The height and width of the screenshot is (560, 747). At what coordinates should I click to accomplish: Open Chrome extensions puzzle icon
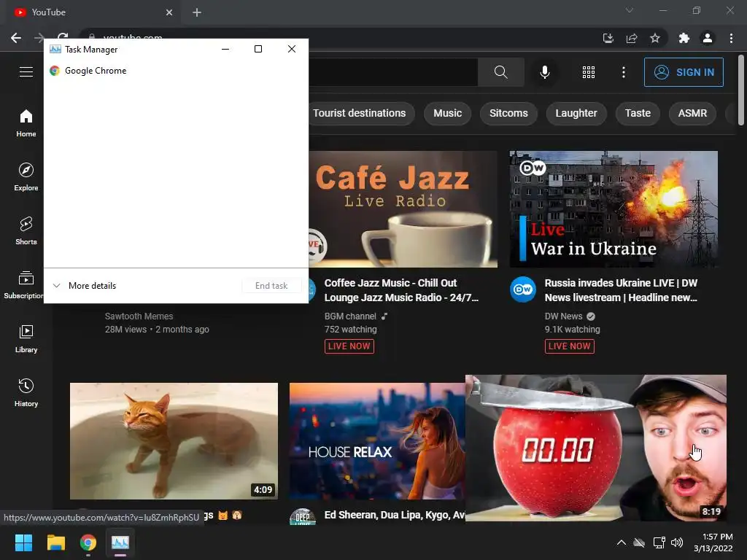(684, 38)
